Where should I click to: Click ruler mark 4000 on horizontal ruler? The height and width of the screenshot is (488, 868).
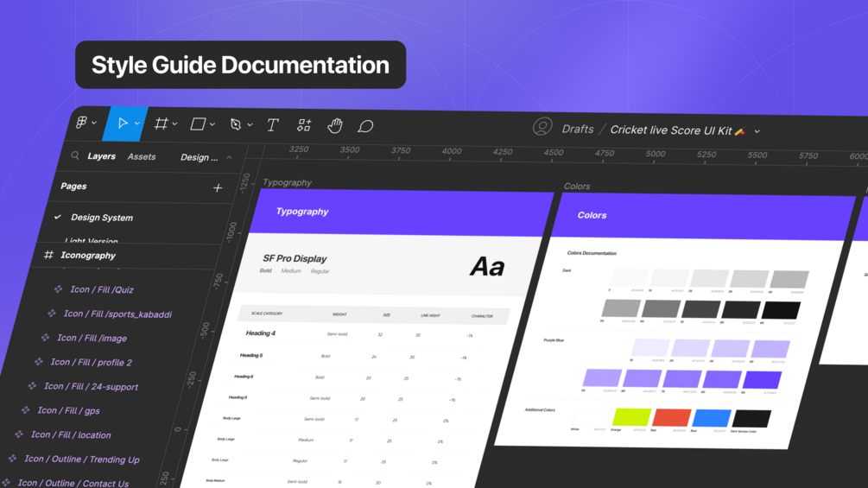(451, 151)
